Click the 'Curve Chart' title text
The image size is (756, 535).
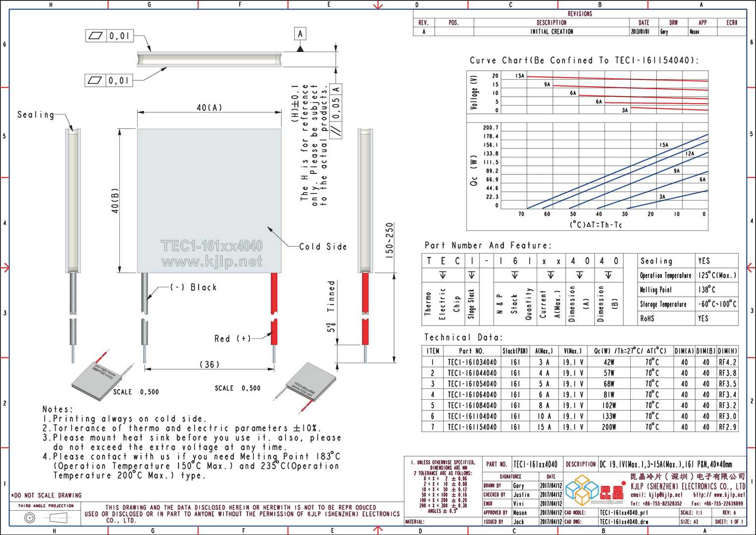tap(584, 60)
